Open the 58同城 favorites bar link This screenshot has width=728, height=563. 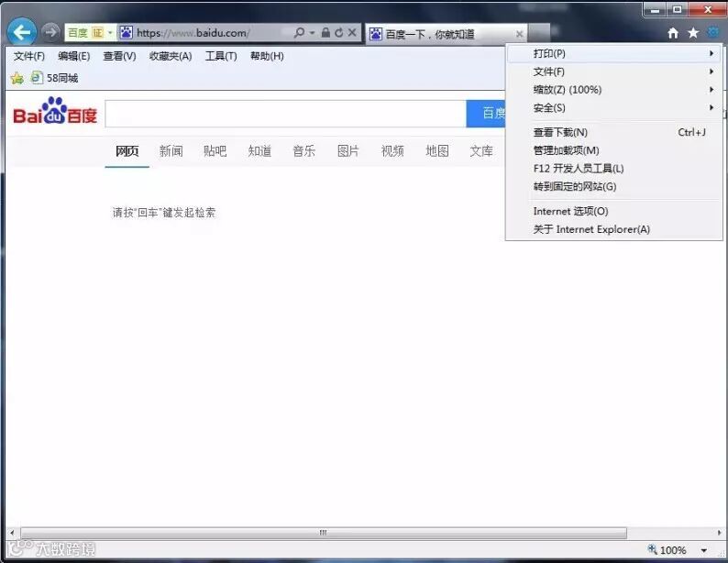pyautogui.click(x=54, y=78)
